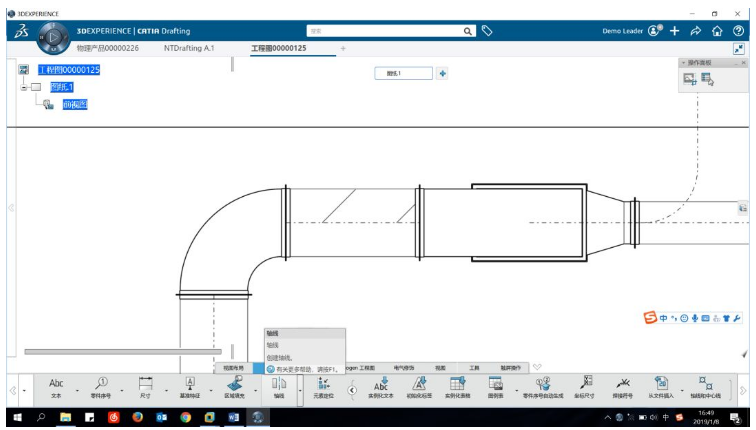The image size is (756, 430).
Task: Select the 轴线 axis line tool
Action: (279, 388)
